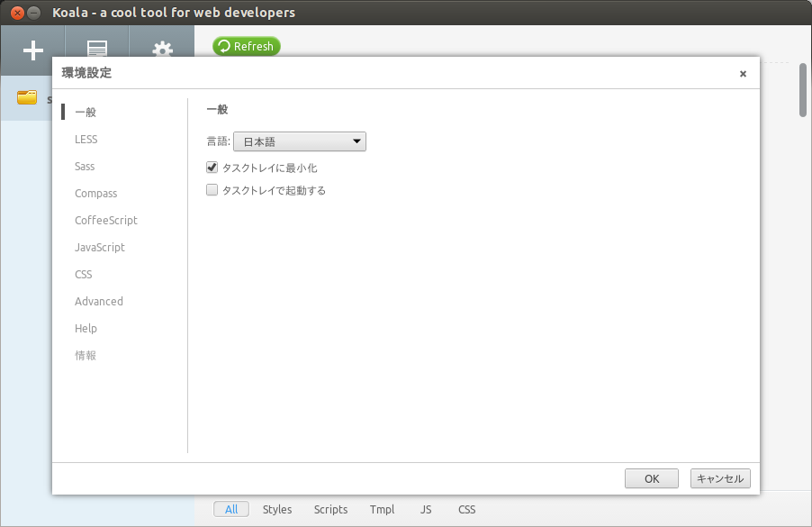This screenshot has width=812, height=527.
Task: Click the main window vertical scrollbar
Action: pos(803,90)
